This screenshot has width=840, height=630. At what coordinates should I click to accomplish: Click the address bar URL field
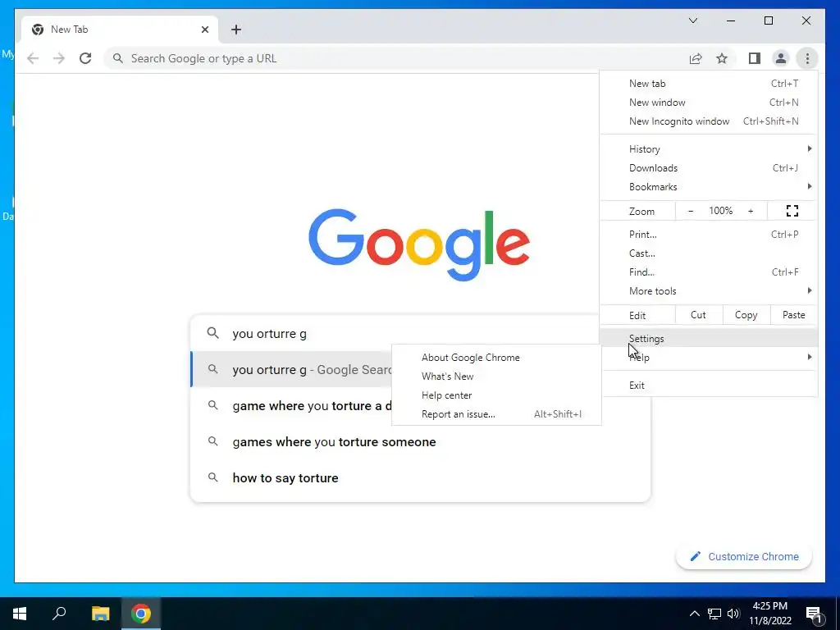coord(396,58)
